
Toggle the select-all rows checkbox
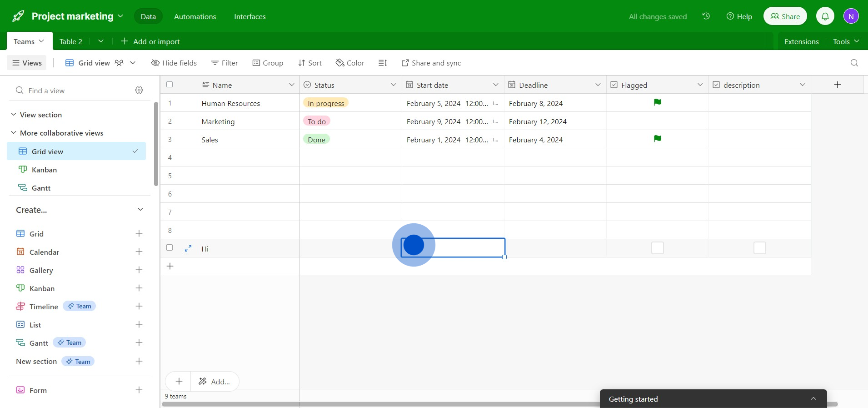click(170, 85)
